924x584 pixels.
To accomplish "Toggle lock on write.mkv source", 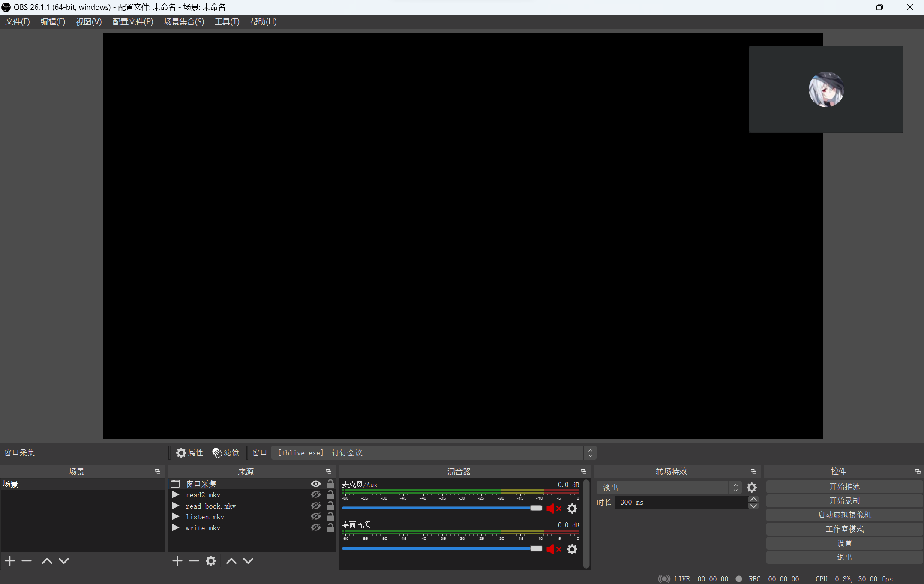I will (x=330, y=528).
